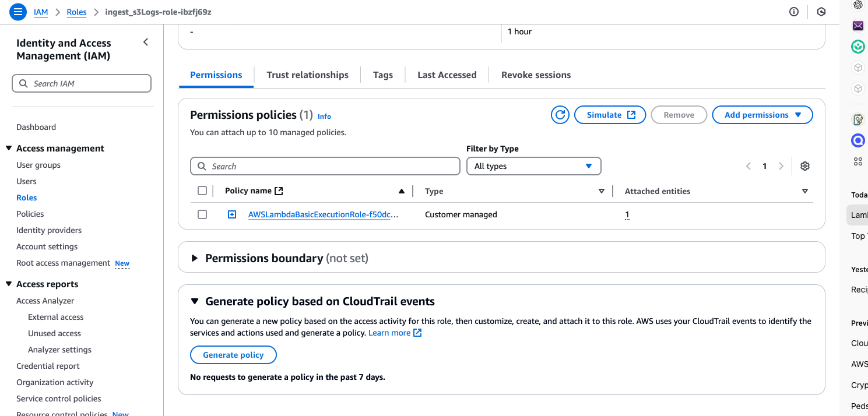The image size is (868, 416).
Task: Open the hexagon settings icon in top bar
Action: [x=821, y=12]
